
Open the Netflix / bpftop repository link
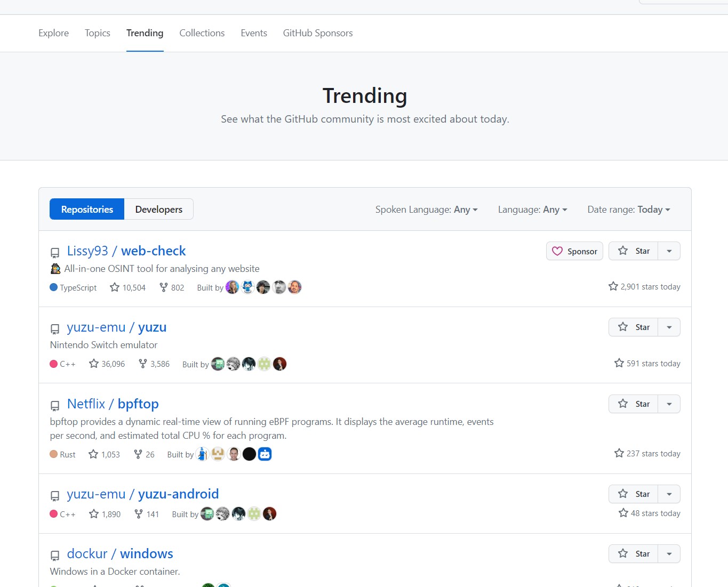113,404
